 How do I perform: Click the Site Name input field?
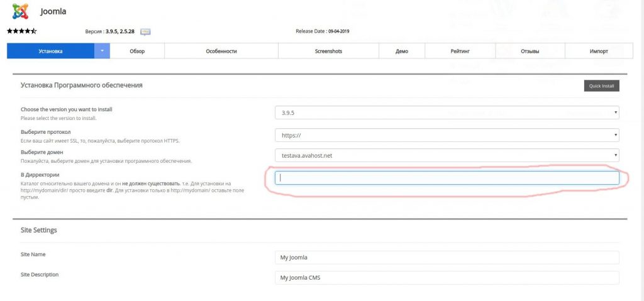(447, 258)
